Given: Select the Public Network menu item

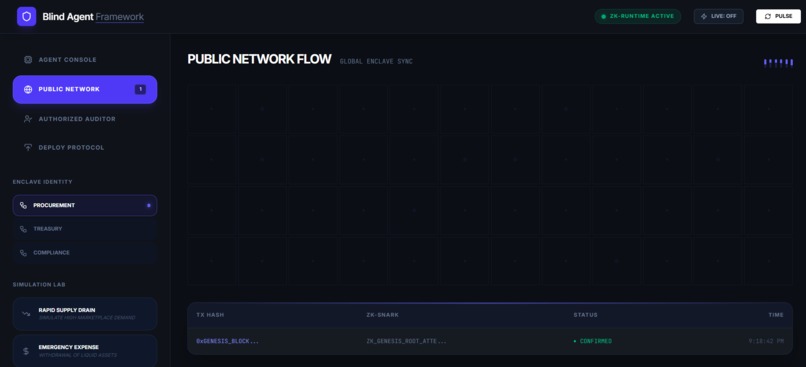Looking at the screenshot, I should click(85, 89).
